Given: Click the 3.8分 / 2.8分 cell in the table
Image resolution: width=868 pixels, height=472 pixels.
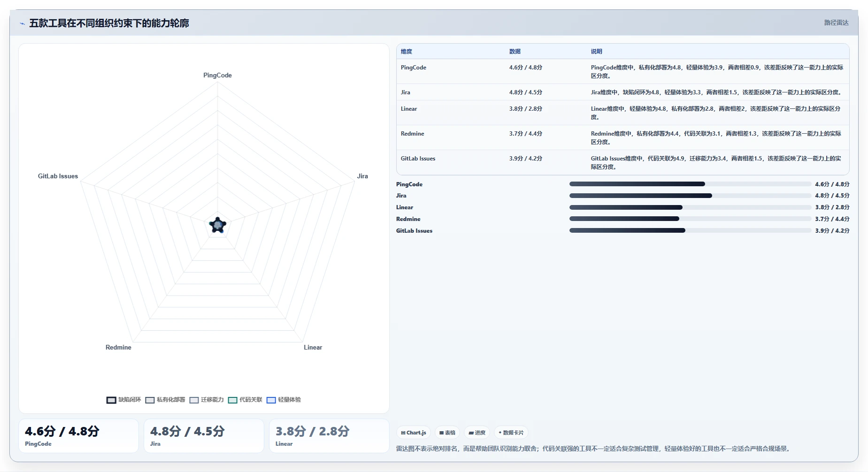Looking at the screenshot, I should [526, 109].
